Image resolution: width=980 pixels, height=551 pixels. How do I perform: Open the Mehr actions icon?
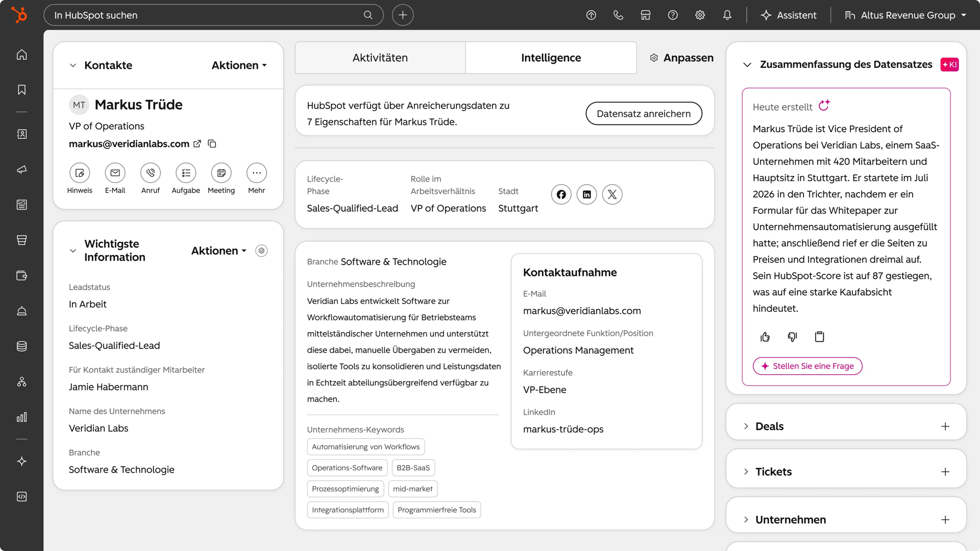click(257, 173)
